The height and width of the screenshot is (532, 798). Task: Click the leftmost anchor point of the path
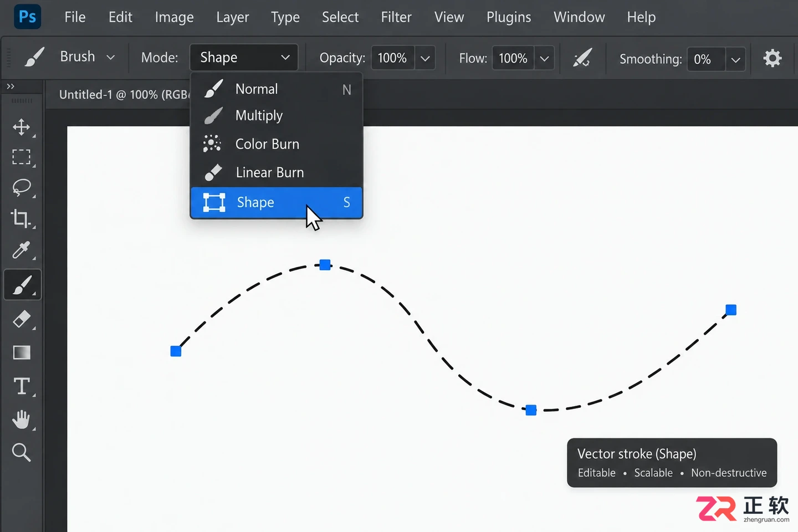(x=176, y=351)
